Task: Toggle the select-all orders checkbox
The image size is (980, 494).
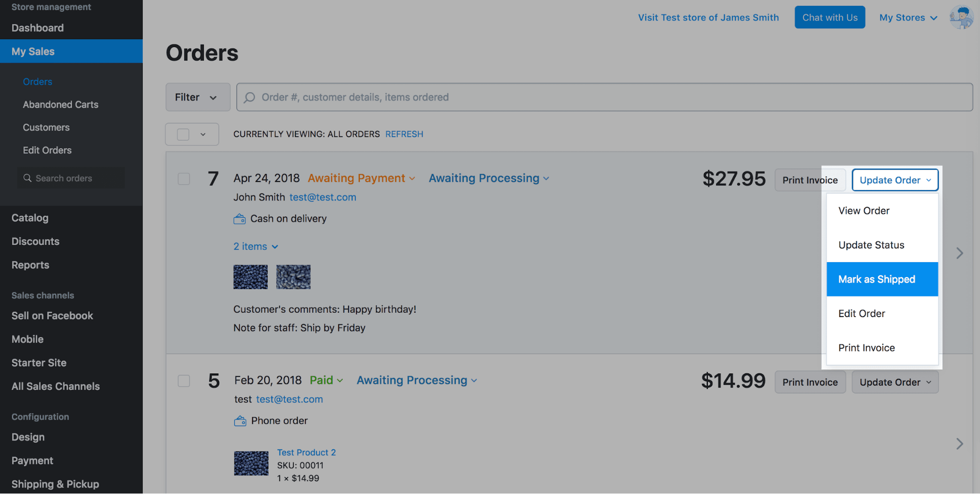Action: click(183, 134)
